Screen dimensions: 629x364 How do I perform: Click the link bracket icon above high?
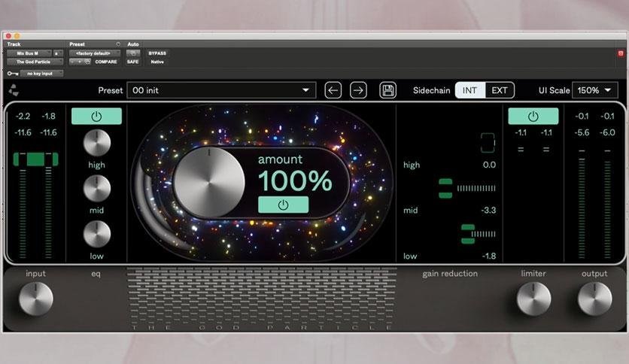coord(488,142)
